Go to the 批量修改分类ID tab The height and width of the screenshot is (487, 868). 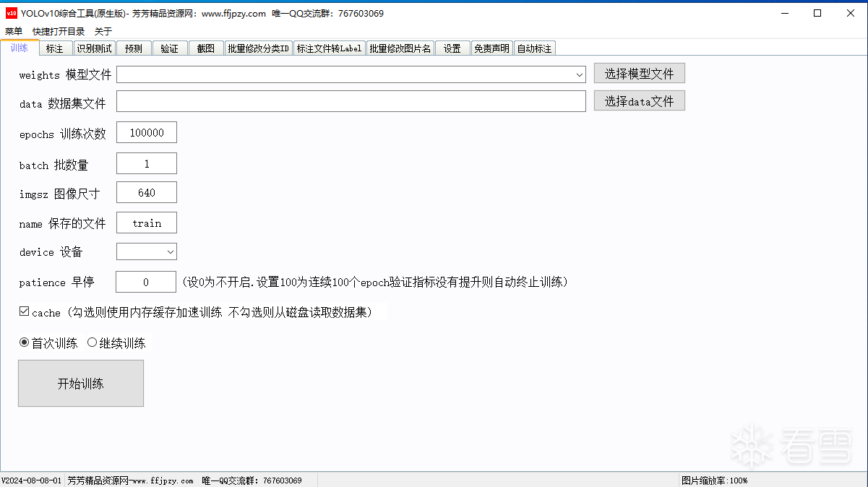[x=258, y=48]
